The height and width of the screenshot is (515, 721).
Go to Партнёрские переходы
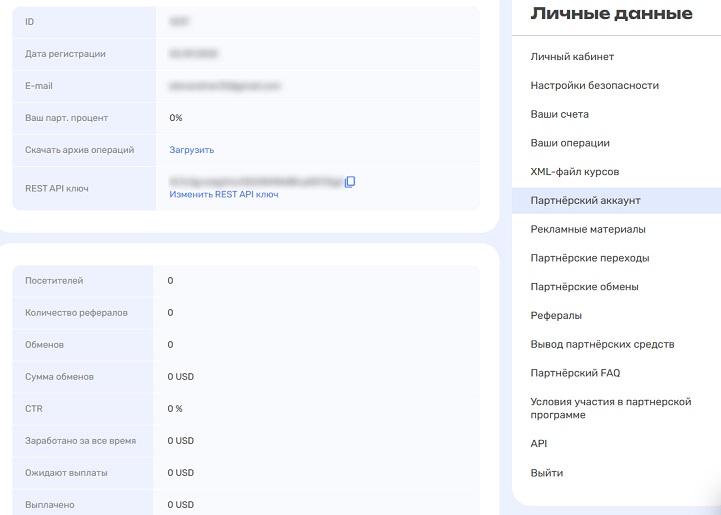[589, 258]
